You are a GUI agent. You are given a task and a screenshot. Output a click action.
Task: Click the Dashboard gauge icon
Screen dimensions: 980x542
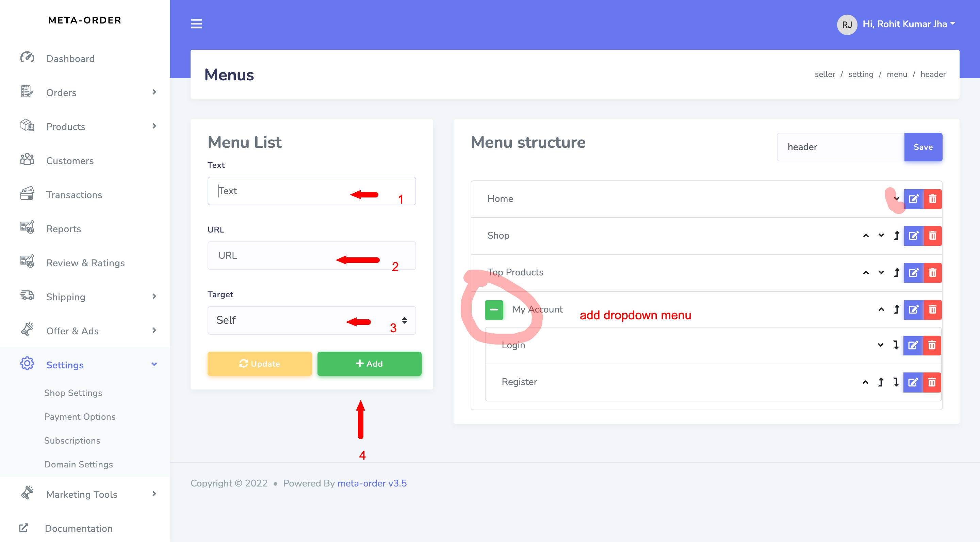[x=27, y=58]
